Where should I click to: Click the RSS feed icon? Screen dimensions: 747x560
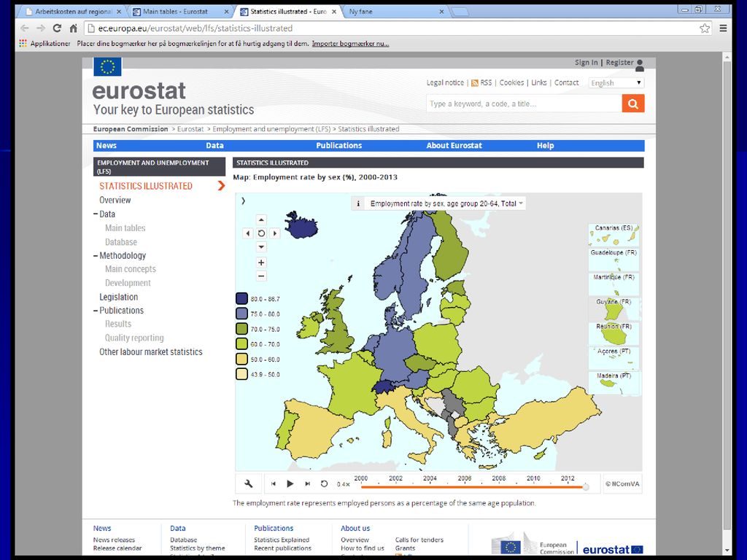[x=474, y=83]
